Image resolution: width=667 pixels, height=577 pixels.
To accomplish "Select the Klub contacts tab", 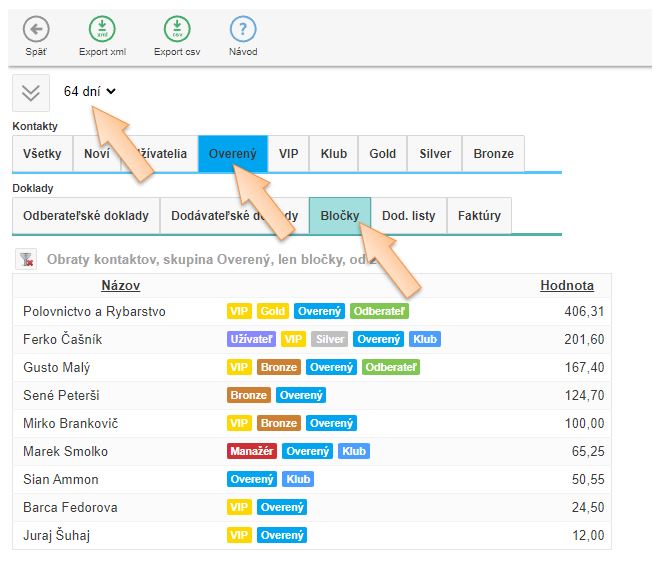I will pyautogui.click(x=334, y=154).
